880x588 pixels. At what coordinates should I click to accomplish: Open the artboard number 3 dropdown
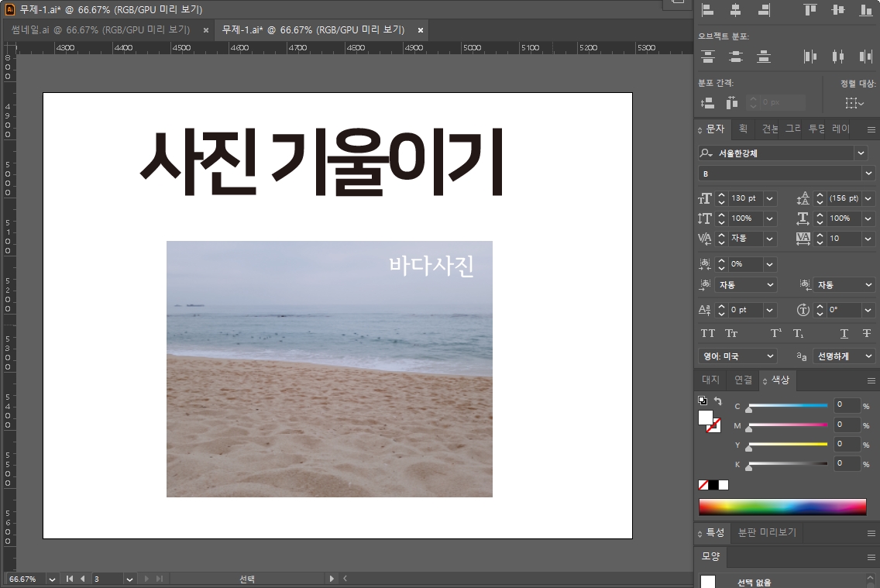coord(129,579)
